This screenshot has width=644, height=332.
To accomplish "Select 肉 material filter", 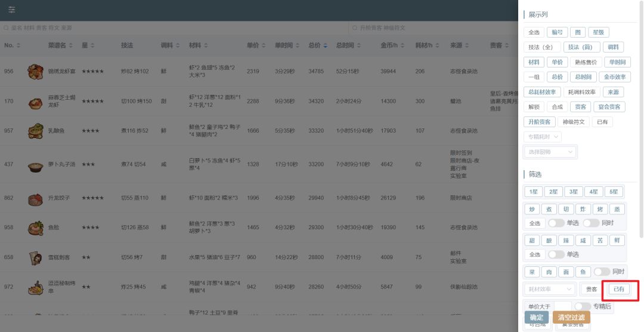I will tap(549, 272).
